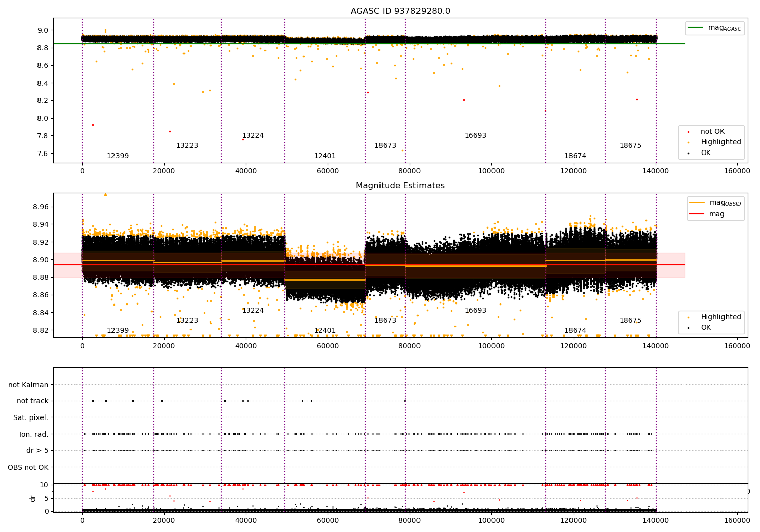Screen dimensions: 760x532
Task: Click OBSID label 16693 in the Magnitude Estimates plot
Action: pos(475,311)
